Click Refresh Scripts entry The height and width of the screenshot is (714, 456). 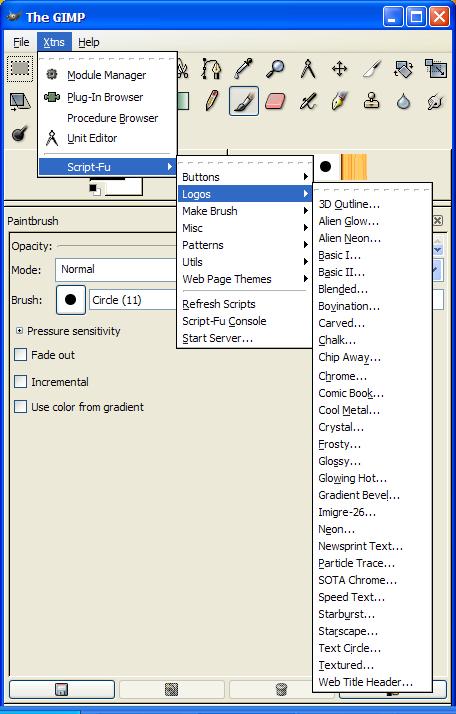(219, 304)
